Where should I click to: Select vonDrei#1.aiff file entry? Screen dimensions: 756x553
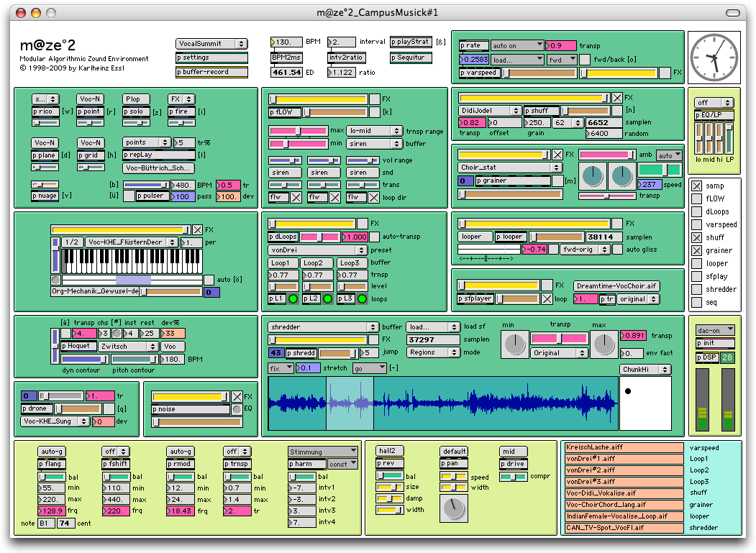tap(624, 459)
